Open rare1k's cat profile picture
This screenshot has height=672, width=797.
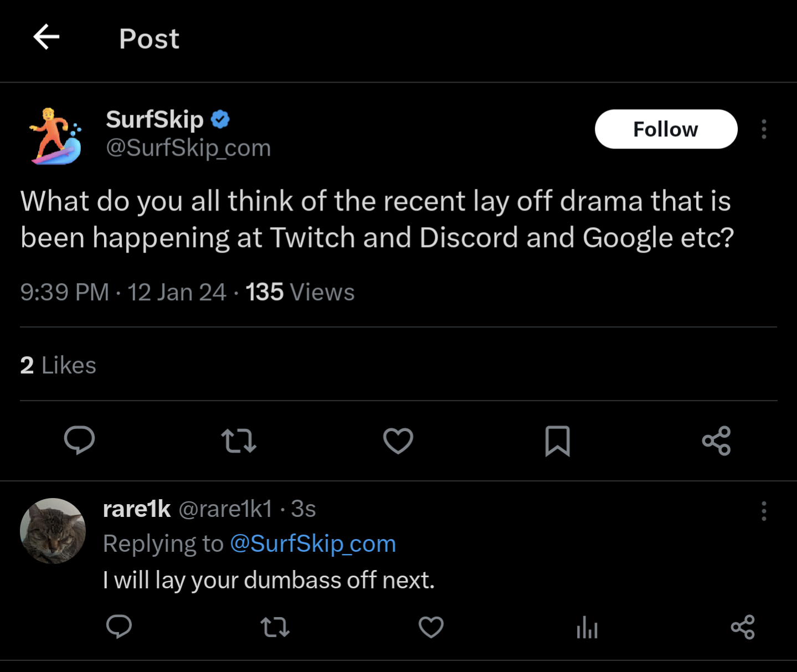coord(53,531)
